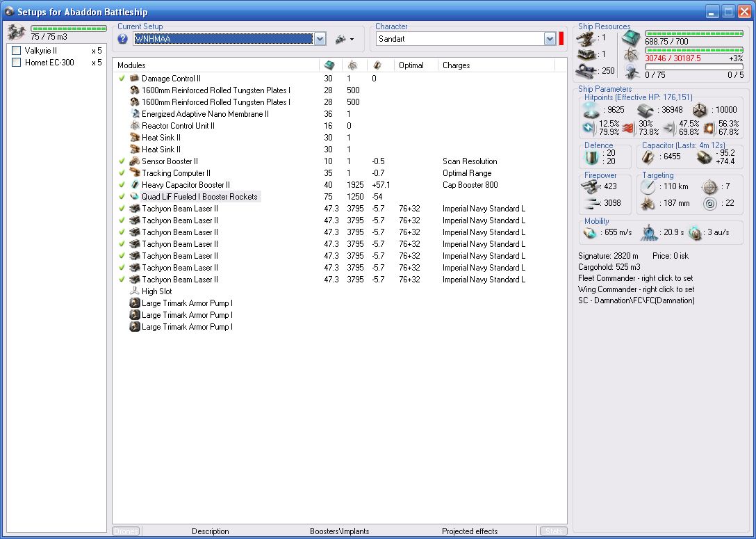The width and height of the screenshot is (756, 539).
Task: Open the Projected effects tab
Action: [470, 531]
